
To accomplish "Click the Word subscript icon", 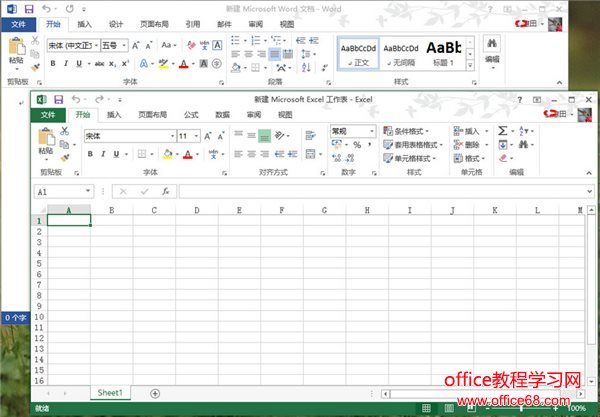I will 112,64.
